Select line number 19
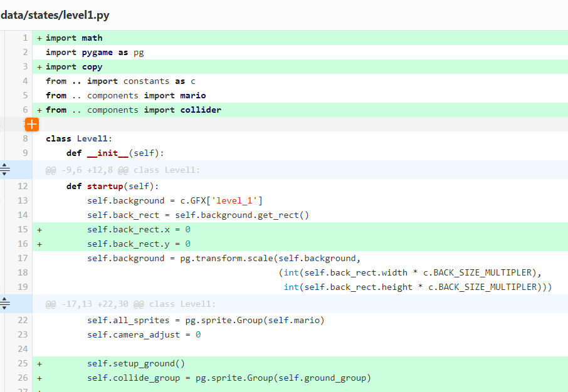This screenshot has width=568, height=392. (x=23, y=287)
